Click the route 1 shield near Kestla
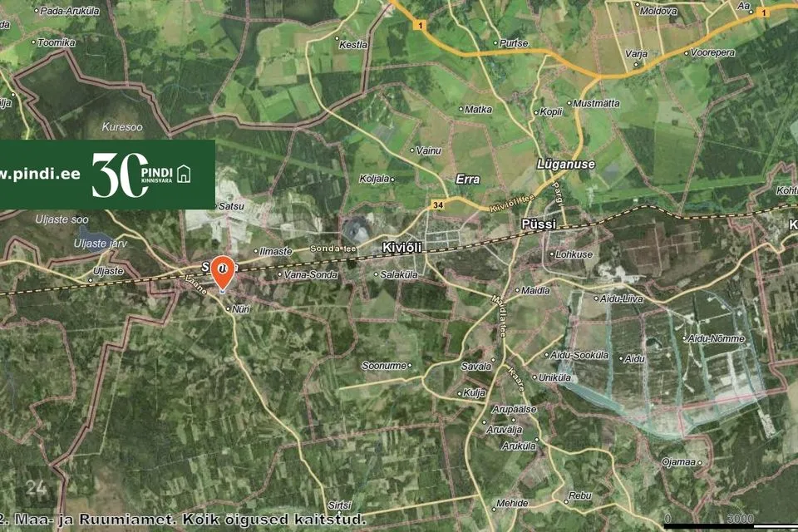The width and height of the screenshot is (798, 532). [x=420, y=25]
